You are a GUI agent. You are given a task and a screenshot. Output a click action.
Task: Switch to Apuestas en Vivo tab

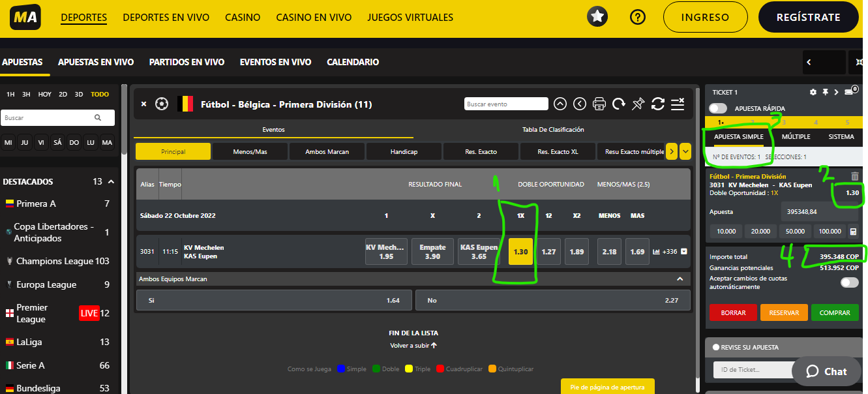click(96, 62)
